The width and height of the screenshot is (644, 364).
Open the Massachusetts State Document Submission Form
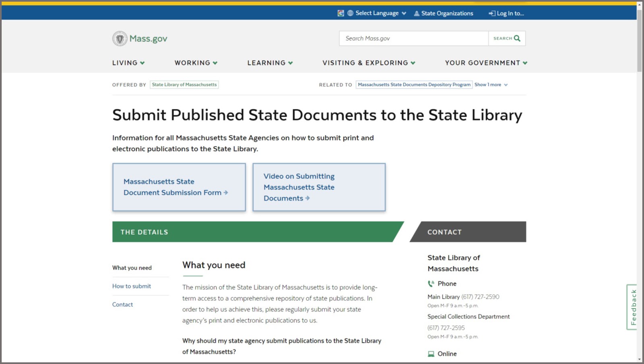click(173, 187)
